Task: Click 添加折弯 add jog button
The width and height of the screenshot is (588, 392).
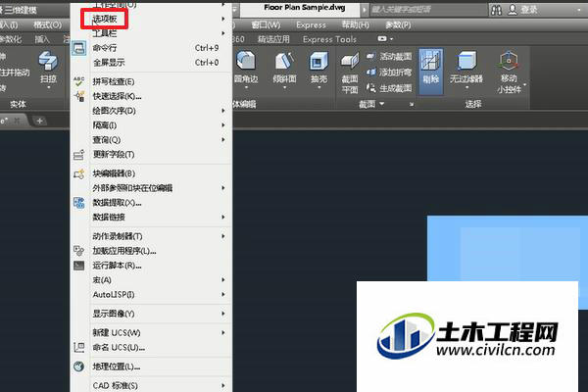Action: coord(389,72)
